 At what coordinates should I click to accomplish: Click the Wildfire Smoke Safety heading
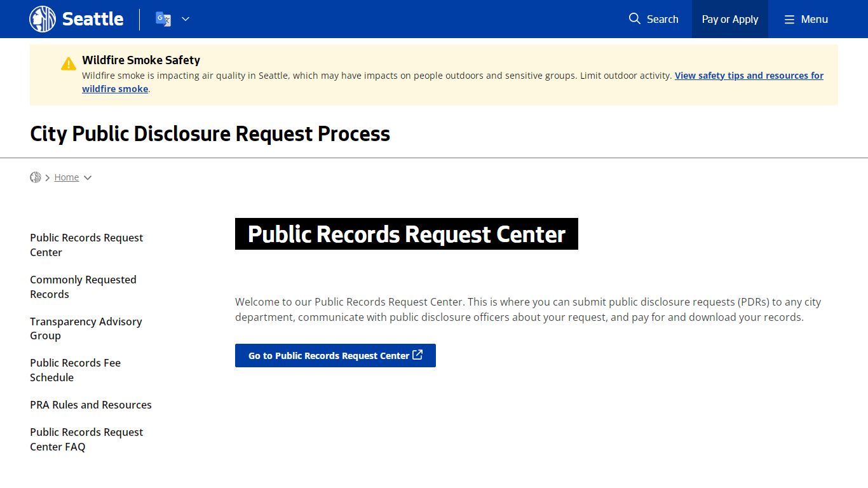pos(141,60)
